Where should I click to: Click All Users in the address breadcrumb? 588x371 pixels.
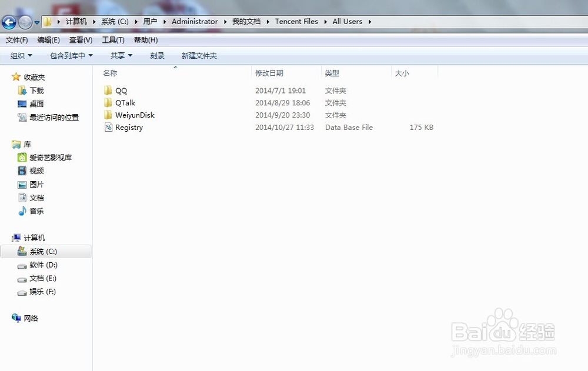(x=348, y=21)
